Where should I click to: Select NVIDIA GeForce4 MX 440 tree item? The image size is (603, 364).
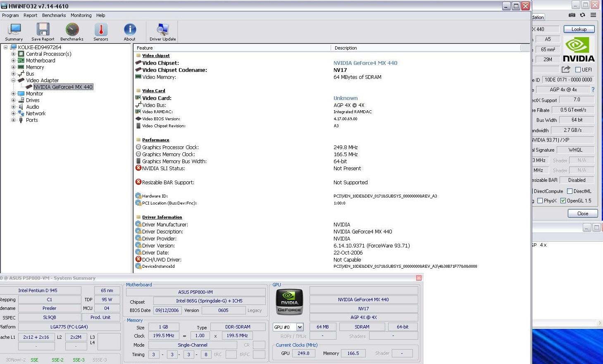pyautogui.click(x=63, y=87)
